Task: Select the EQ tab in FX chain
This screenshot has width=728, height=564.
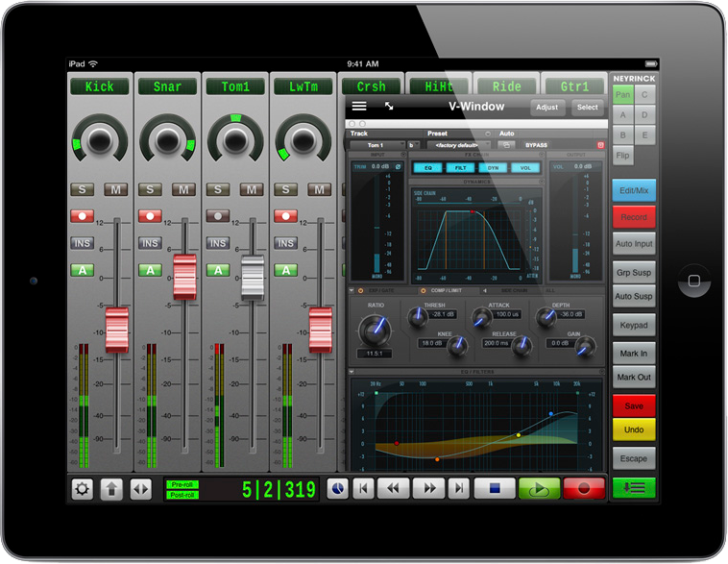Action: coord(427,168)
